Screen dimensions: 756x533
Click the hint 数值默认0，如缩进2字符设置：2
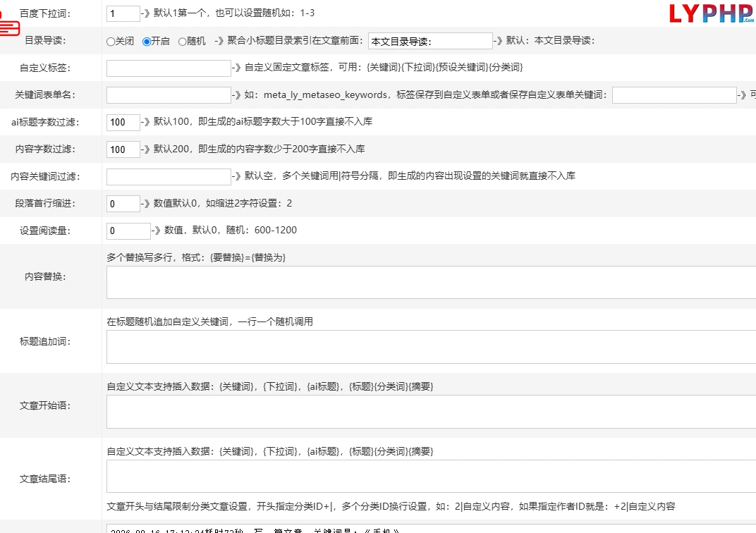tap(223, 203)
